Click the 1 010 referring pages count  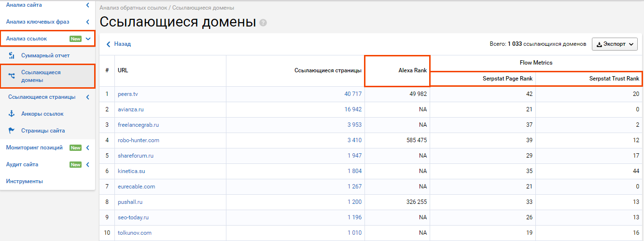(x=354, y=233)
